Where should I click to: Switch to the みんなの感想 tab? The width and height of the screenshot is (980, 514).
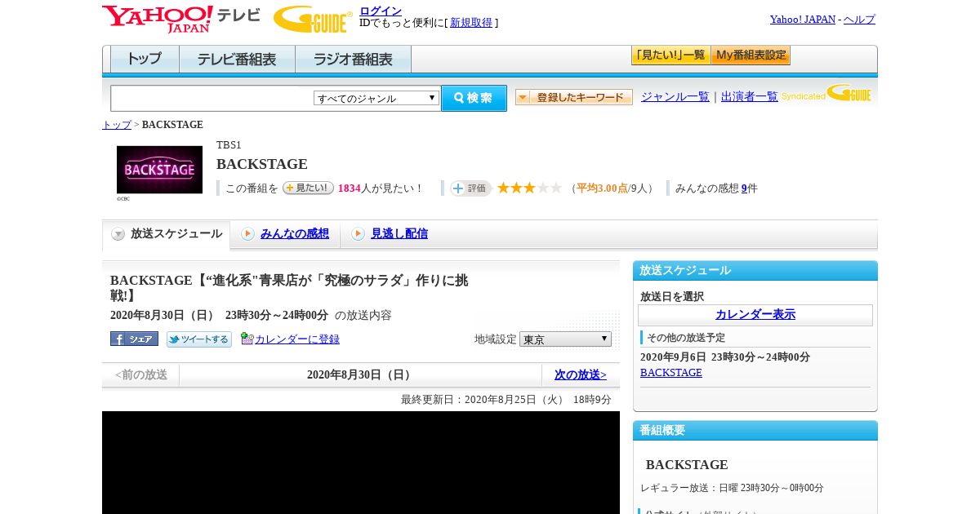295,233
